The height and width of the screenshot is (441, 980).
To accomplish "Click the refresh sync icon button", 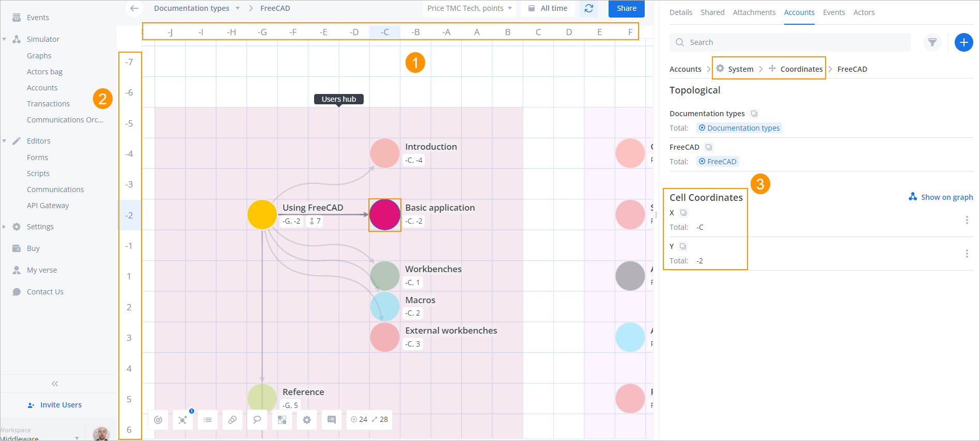I will point(589,8).
